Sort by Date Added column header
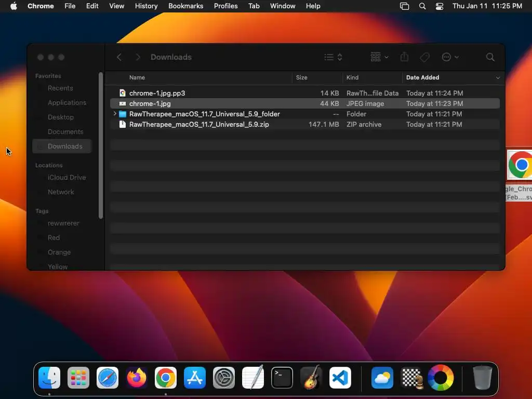The height and width of the screenshot is (399, 532). click(x=422, y=77)
